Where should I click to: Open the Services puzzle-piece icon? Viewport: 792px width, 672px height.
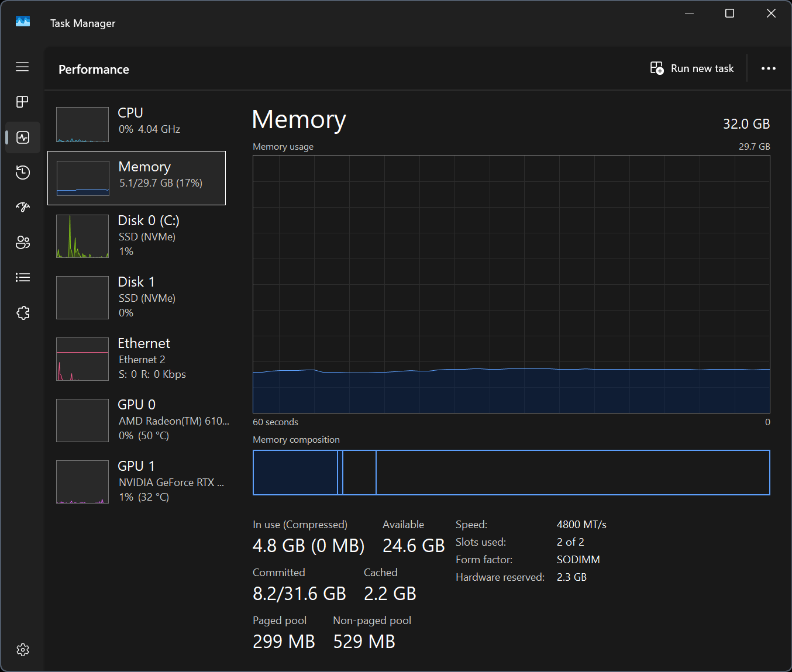tap(23, 313)
